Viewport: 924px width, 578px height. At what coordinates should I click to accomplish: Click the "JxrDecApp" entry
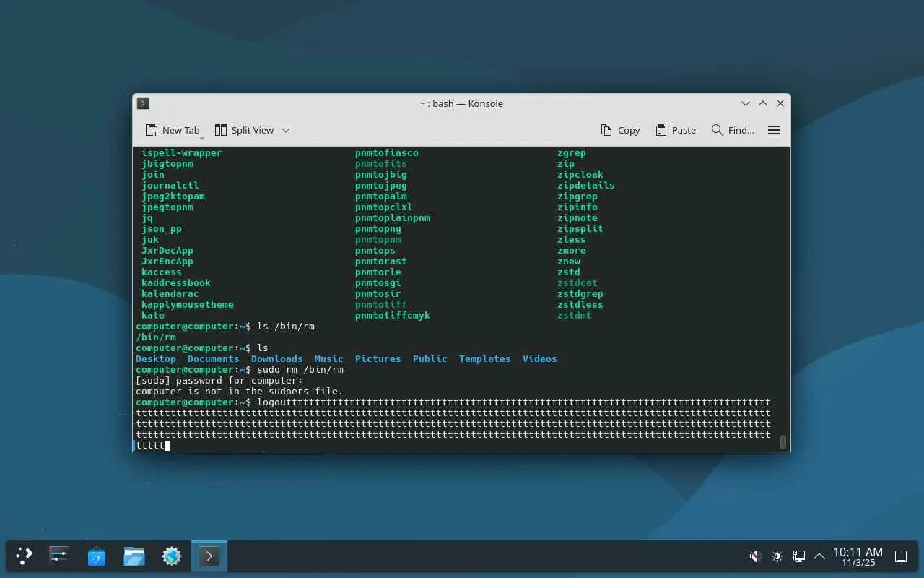click(167, 251)
